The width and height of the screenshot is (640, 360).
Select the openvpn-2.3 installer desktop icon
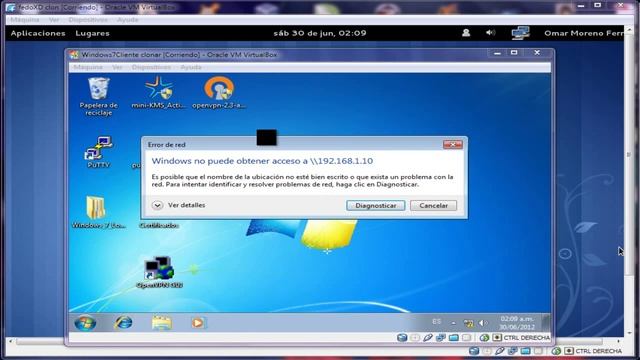point(219,93)
